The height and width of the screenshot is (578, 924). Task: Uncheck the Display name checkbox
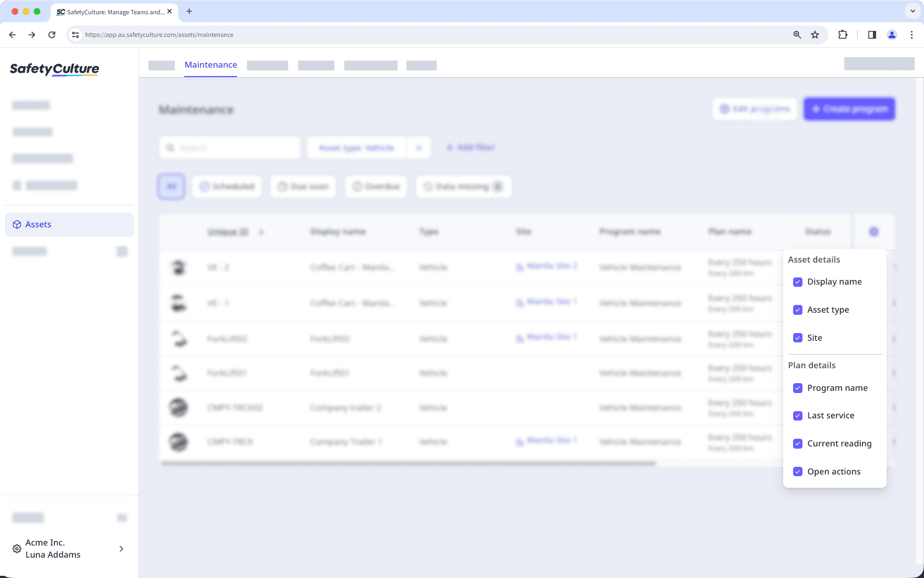pos(798,282)
